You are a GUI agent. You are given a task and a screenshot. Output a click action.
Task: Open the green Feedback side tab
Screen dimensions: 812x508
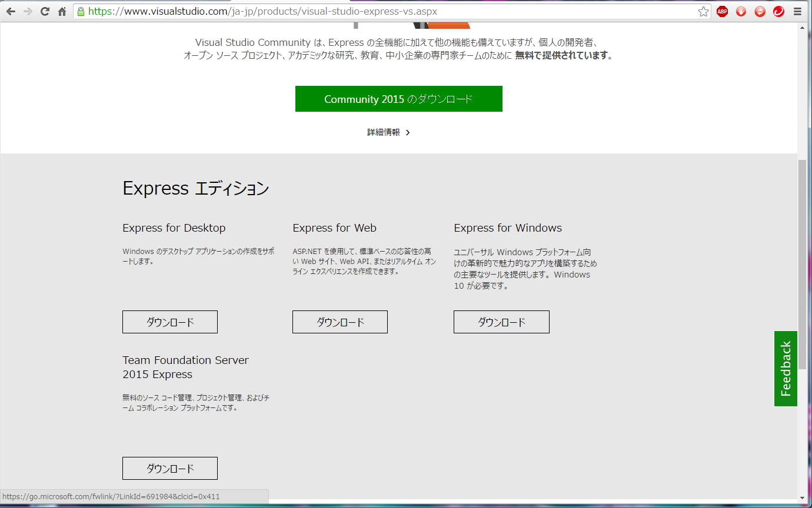pos(786,369)
